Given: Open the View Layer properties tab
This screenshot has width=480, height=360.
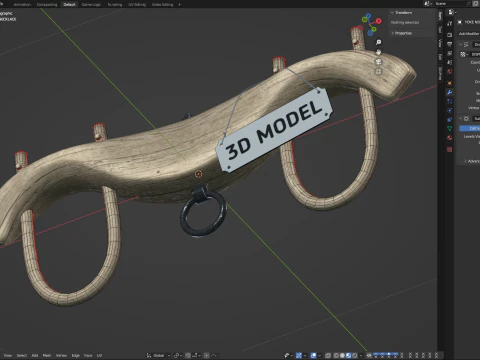Looking at the screenshot, I should 450,53.
